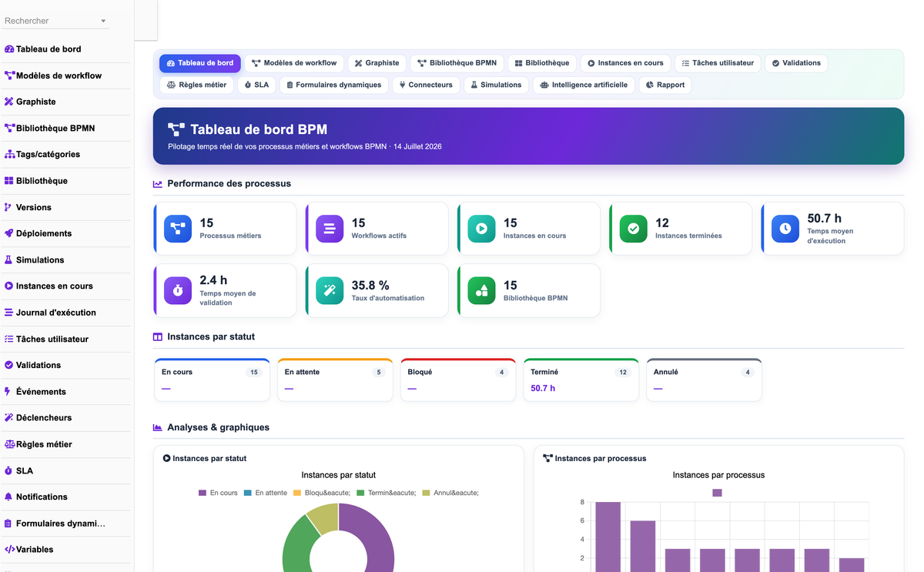924x572 pixels.
Task: Click the Validations check icon in sidebar
Action: pyautogui.click(x=9, y=365)
